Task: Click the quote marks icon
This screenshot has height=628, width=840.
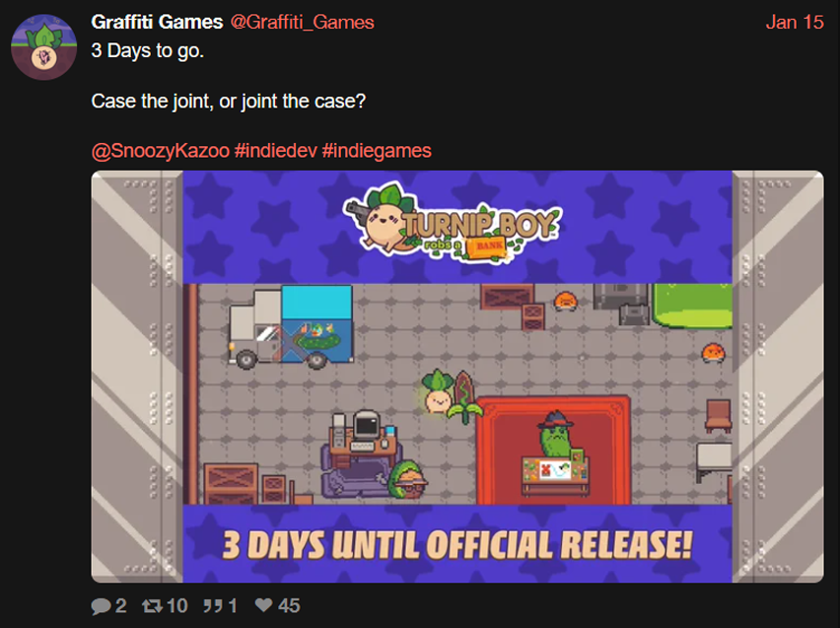Action: tap(213, 606)
